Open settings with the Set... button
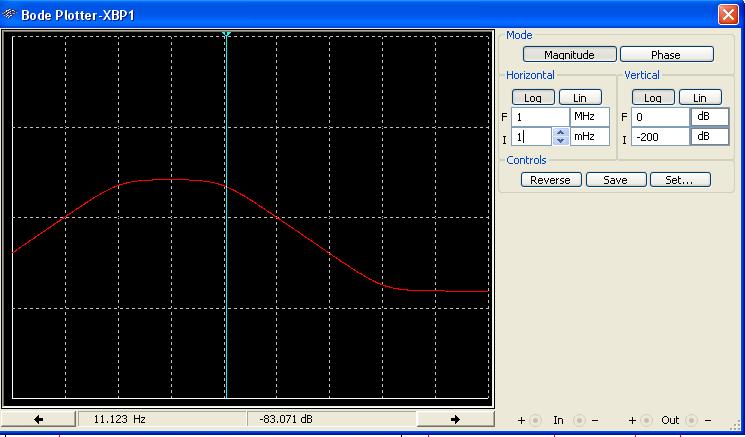Image resolution: width=745 pixels, height=437 pixels. (680, 180)
